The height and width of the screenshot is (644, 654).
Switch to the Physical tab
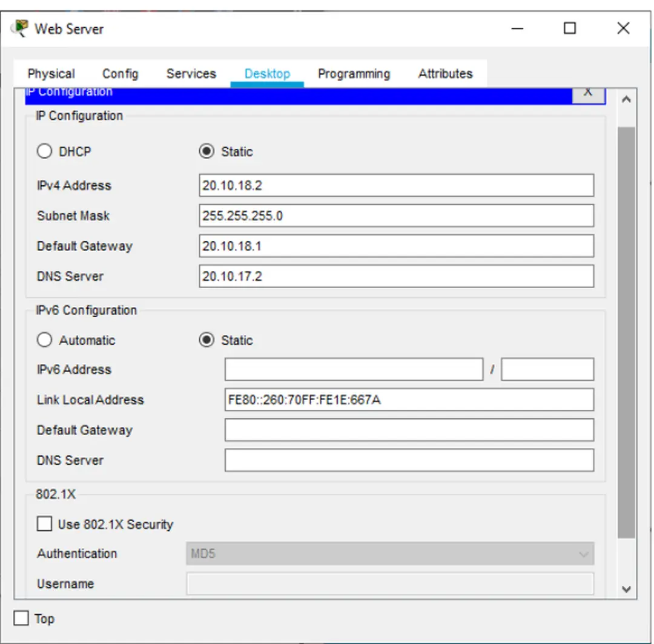tap(51, 74)
